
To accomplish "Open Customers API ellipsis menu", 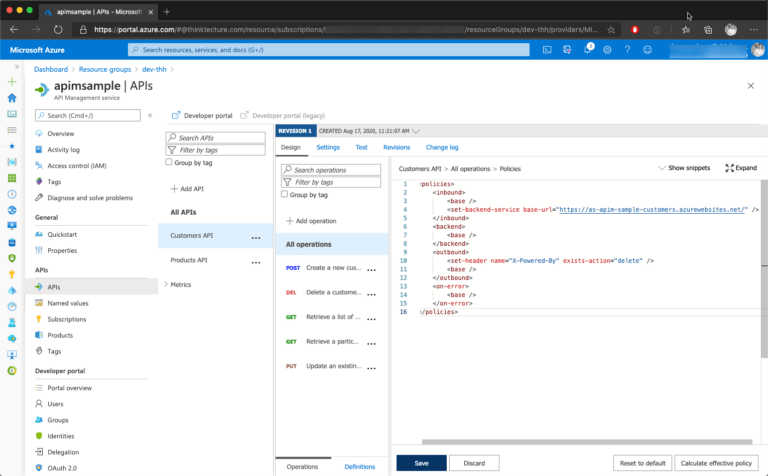I will coord(256,237).
